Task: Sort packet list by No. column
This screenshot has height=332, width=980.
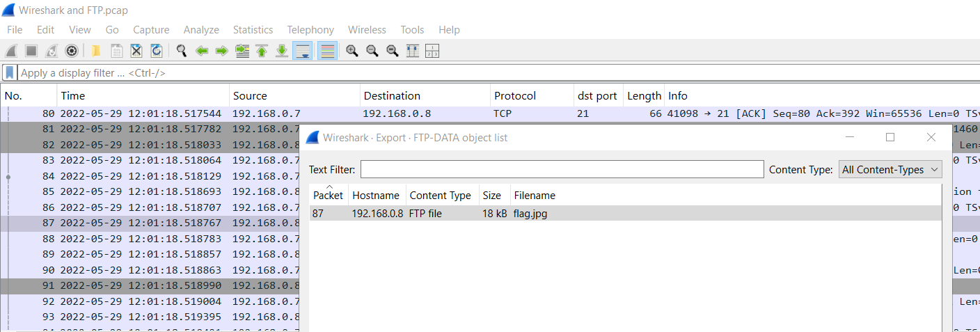Action: coord(29,96)
